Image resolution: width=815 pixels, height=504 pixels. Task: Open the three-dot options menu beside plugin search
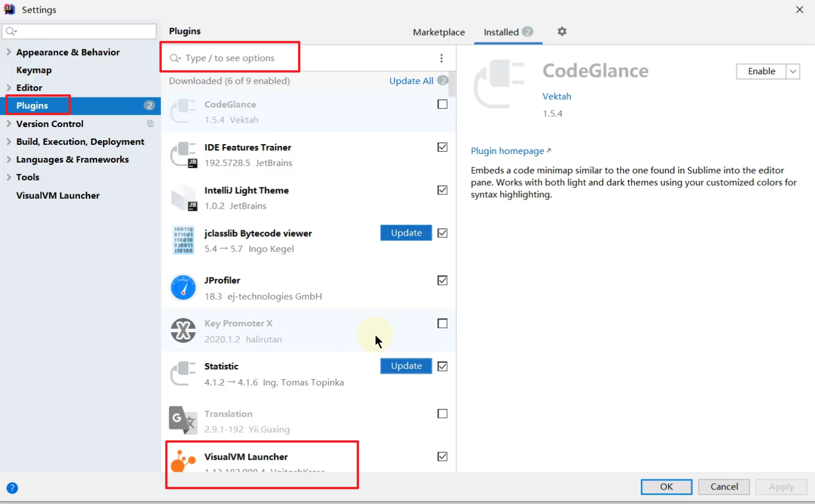pos(441,58)
